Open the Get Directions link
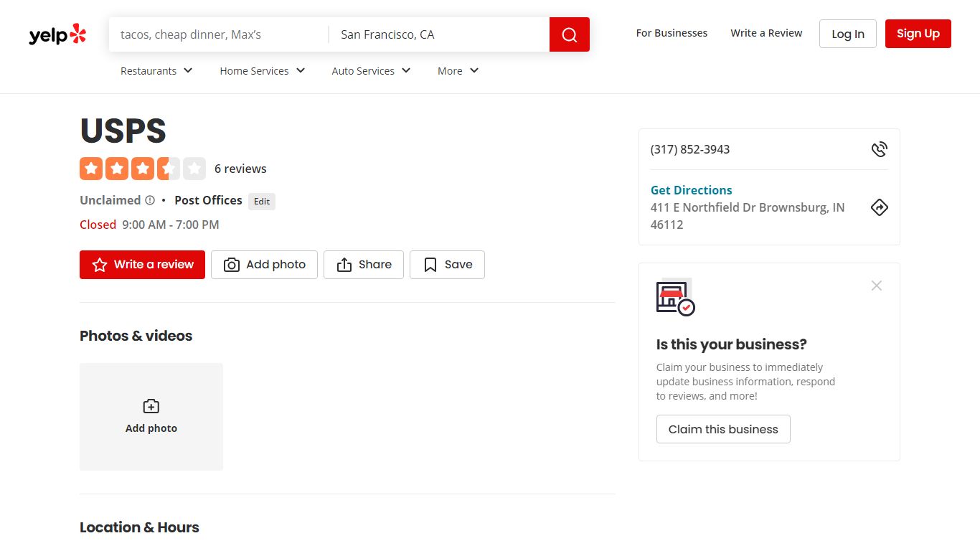Viewport: 980px width, 551px height. pos(692,190)
